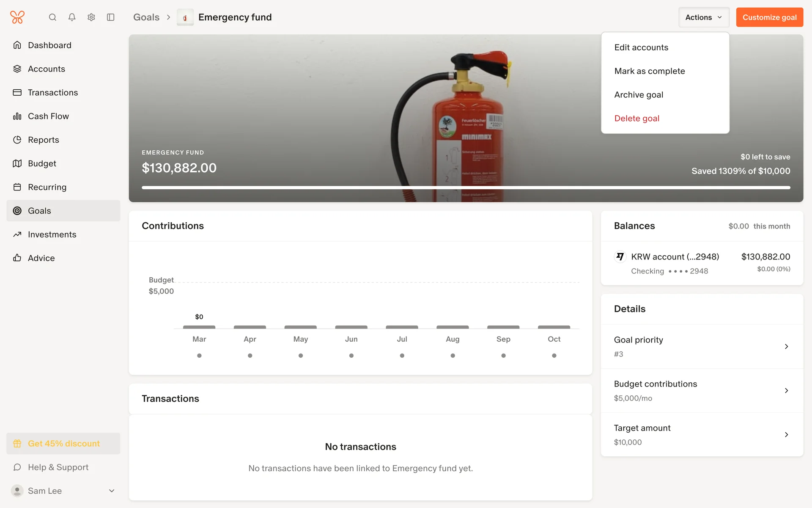Click the goal progress bar
Screen dimensions: 812x508
click(x=466, y=188)
